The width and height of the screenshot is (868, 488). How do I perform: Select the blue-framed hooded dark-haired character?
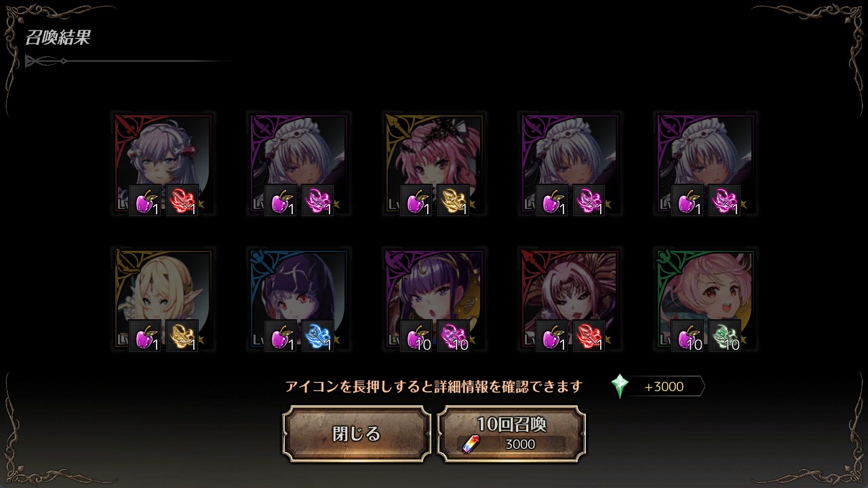tap(298, 299)
